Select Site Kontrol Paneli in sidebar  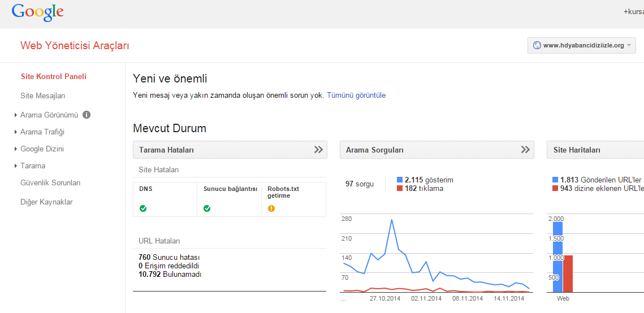[x=53, y=76]
